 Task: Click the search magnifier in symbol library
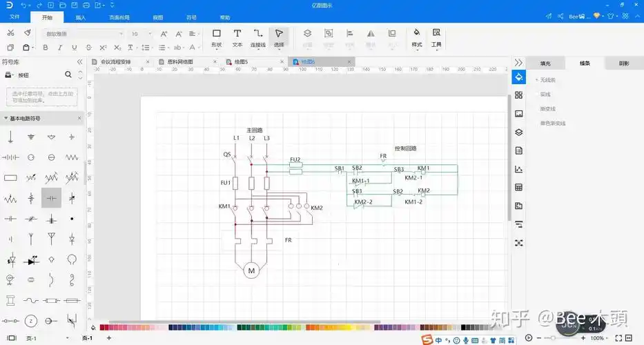click(68, 75)
